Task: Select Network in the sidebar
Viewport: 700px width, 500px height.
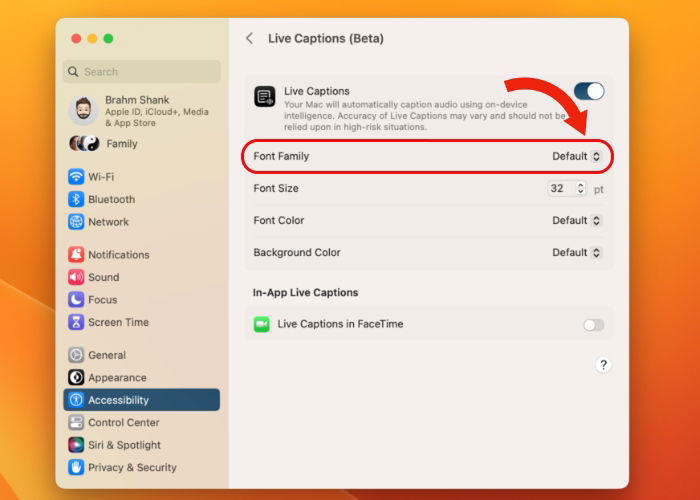Action: (142, 222)
